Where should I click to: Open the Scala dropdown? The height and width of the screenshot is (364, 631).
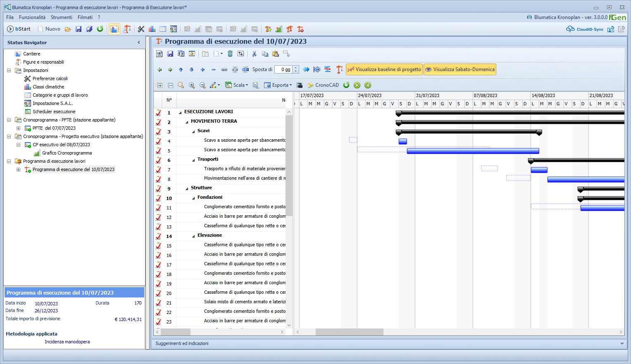[237, 85]
